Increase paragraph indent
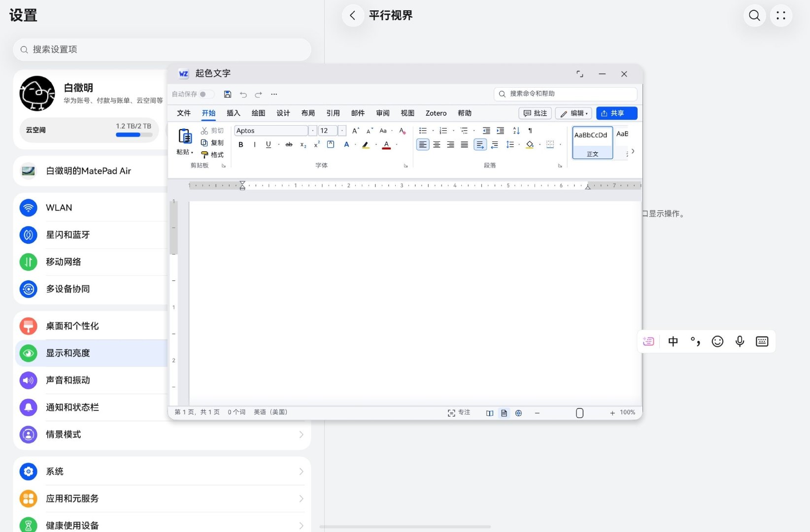 click(x=501, y=131)
